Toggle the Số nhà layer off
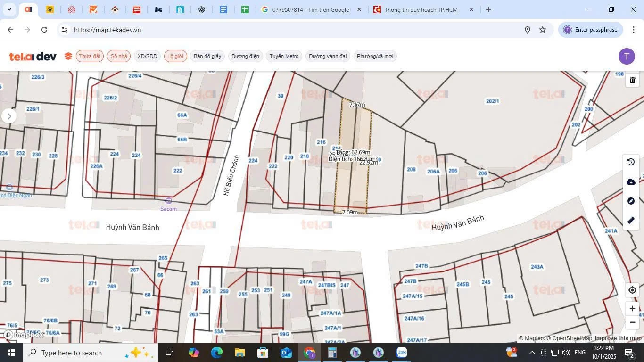Screen dimensions: 644x362 (x=118, y=56)
